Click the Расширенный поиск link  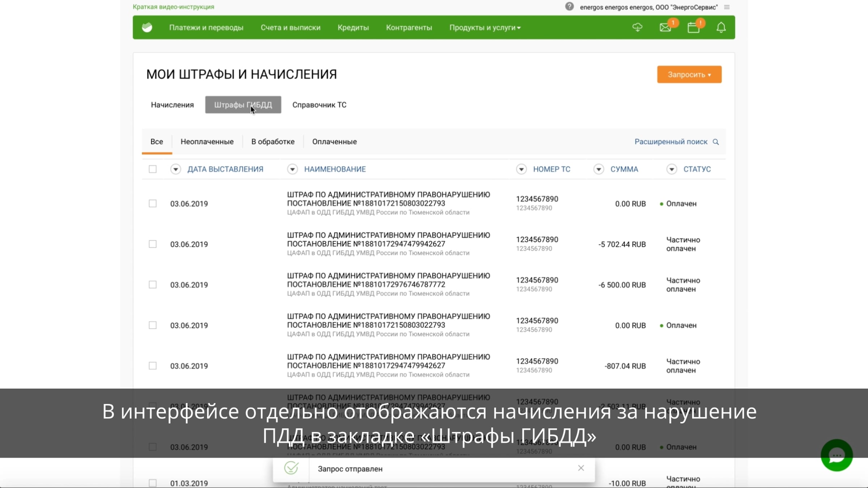(x=671, y=142)
